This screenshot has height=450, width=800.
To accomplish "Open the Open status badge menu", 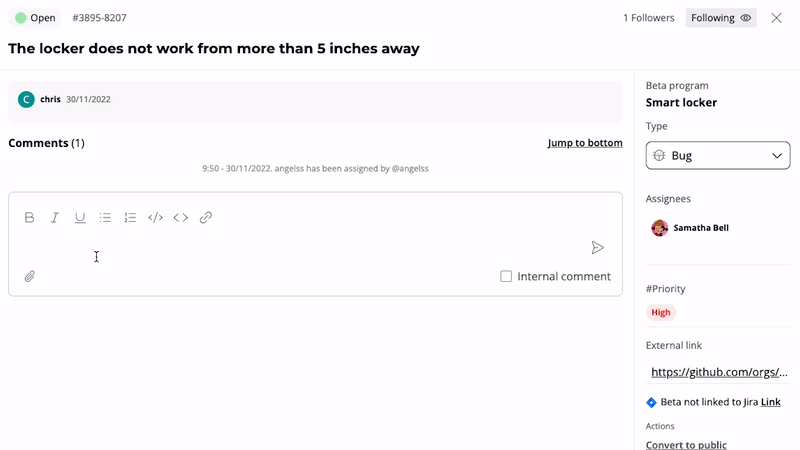I will tap(35, 18).
